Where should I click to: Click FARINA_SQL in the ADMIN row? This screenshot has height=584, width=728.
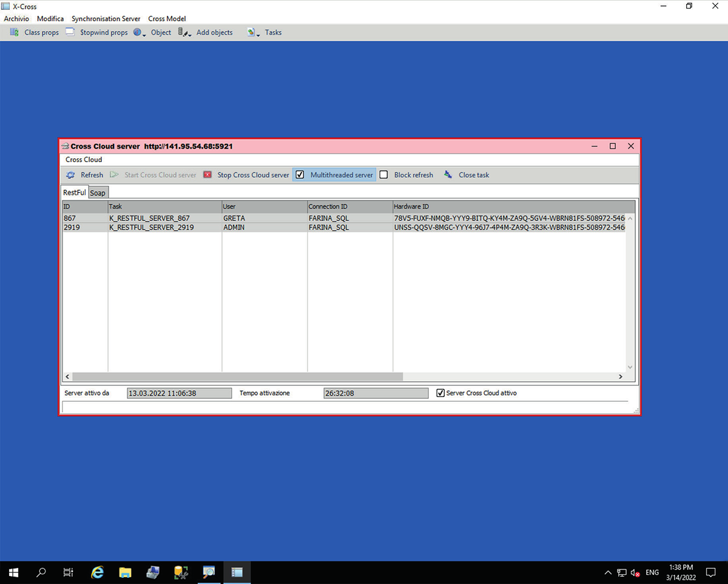point(350,228)
